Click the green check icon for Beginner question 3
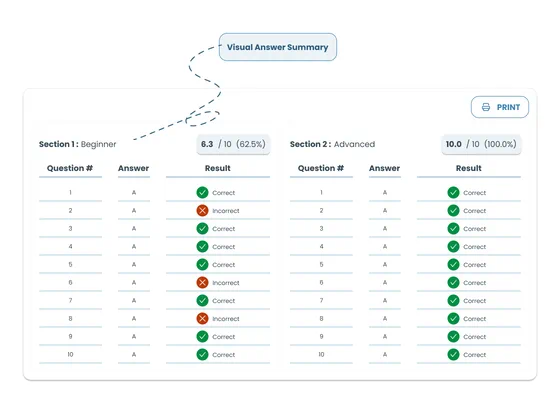 202,229
